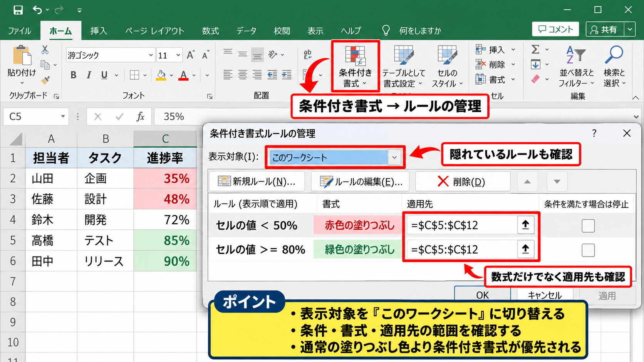Align text to the right
The width and height of the screenshot is (644, 362).
[x=257, y=75]
